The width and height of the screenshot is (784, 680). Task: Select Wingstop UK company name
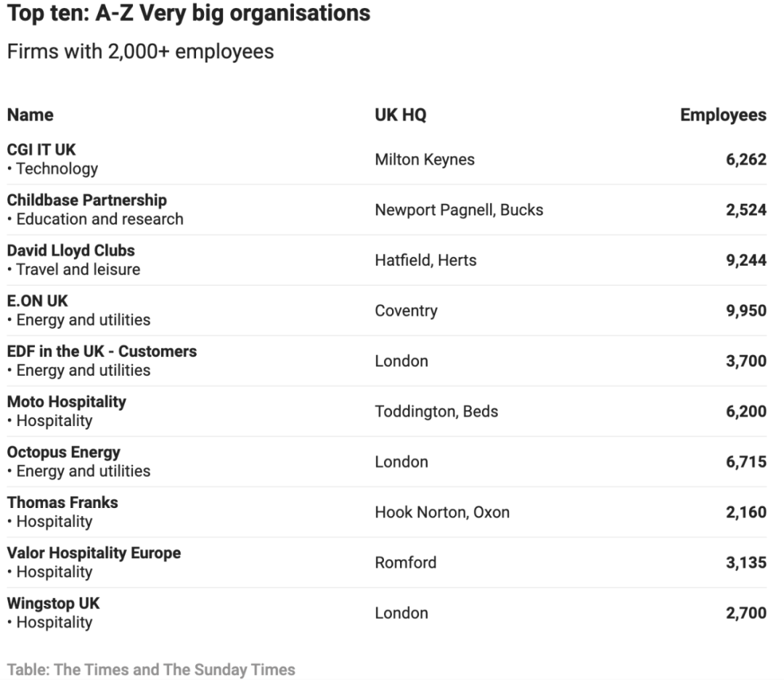[54, 604]
